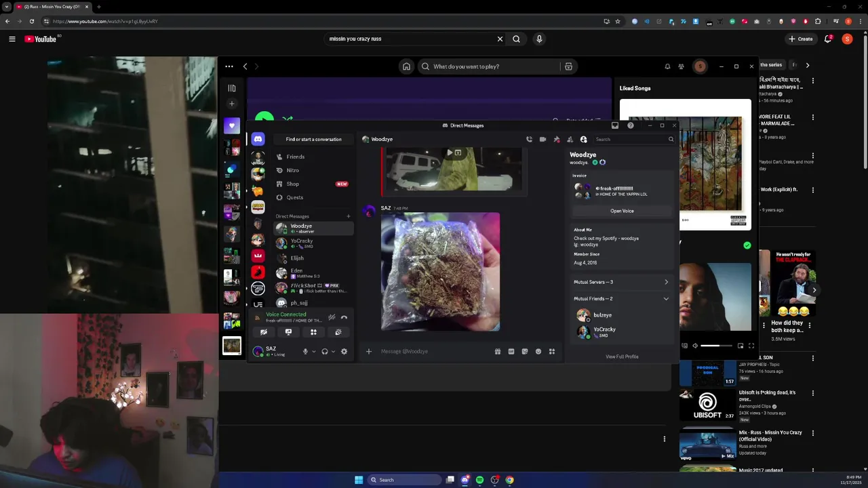This screenshot has width=868, height=488.
Task: Open Windows Start button
Action: tap(359, 480)
